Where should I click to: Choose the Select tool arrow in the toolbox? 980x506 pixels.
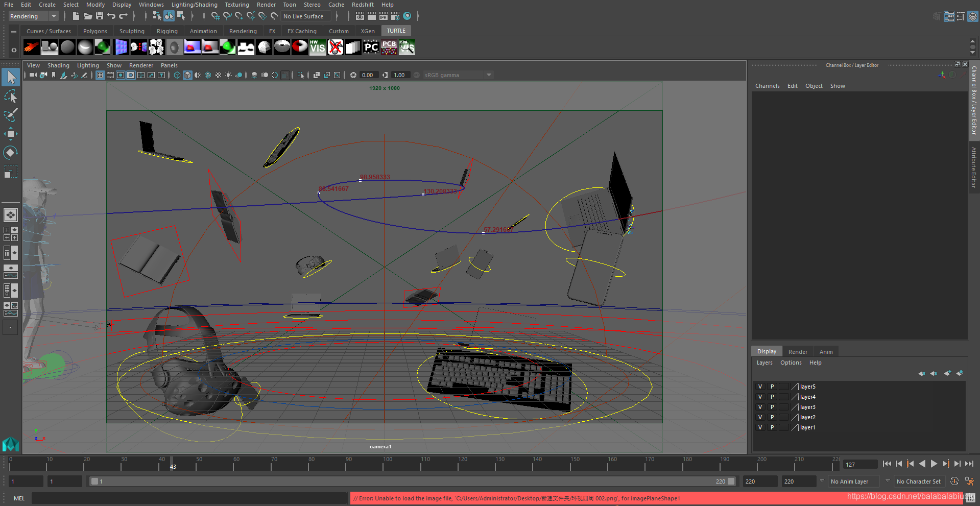[x=11, y=78]
